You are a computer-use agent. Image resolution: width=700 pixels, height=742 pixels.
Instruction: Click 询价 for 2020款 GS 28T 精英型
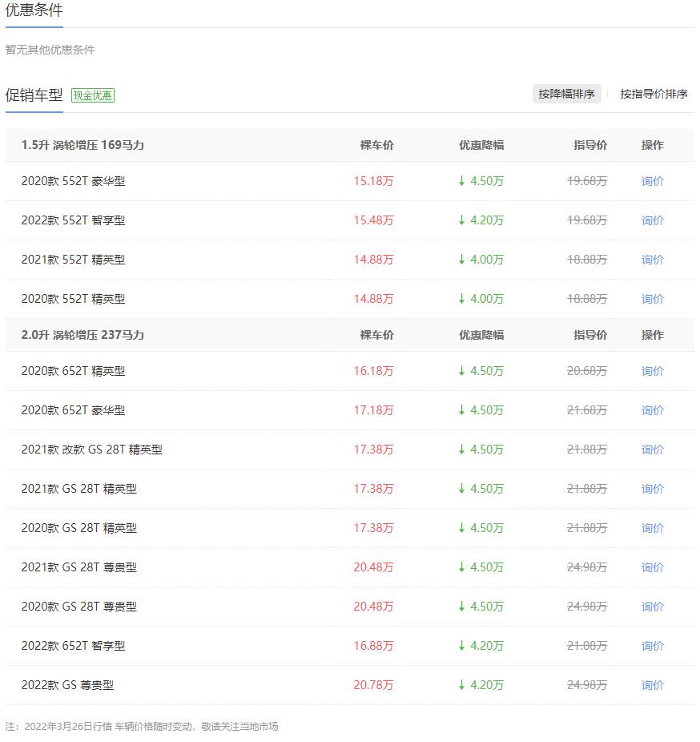coord(652,527)
